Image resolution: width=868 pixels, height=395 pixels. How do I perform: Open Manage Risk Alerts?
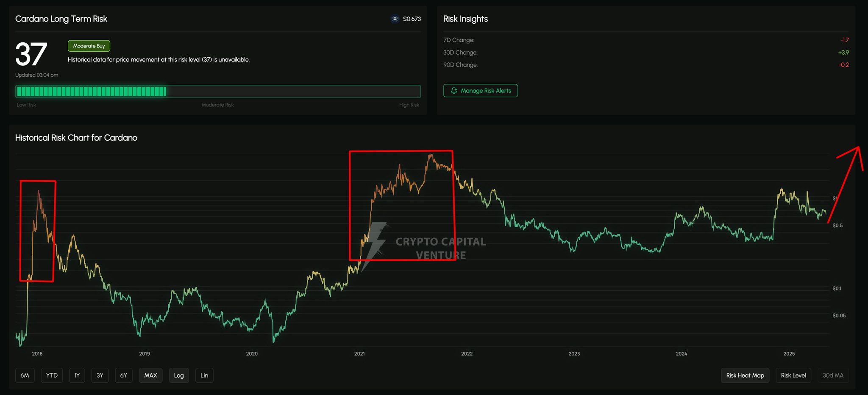480,91
